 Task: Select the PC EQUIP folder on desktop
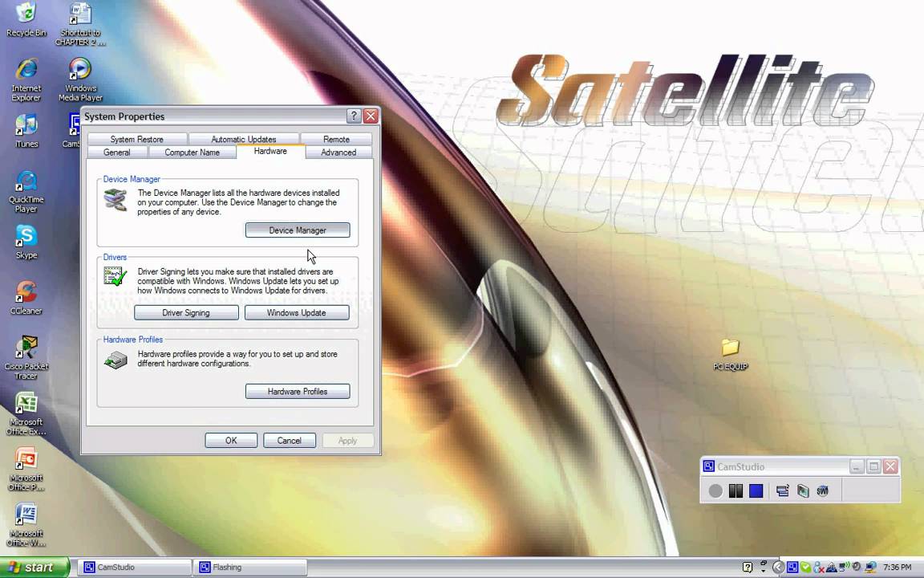click(x=730, y=354)
